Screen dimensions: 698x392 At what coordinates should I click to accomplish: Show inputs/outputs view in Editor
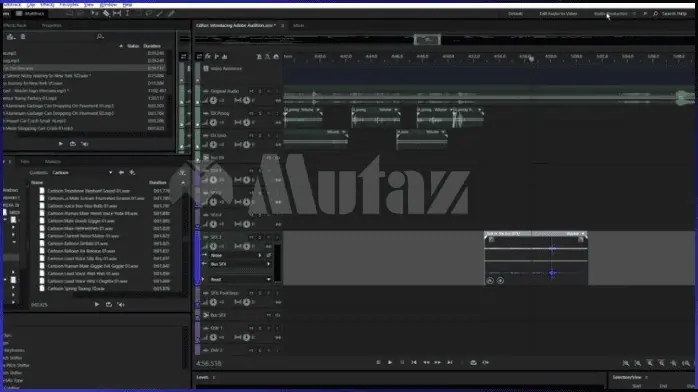pyautogui.click(x=199, y=57)
